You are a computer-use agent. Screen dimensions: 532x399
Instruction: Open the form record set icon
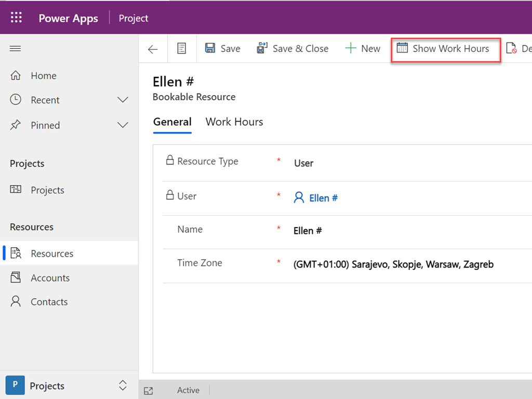pyautogui.click(x=181, y=49)
